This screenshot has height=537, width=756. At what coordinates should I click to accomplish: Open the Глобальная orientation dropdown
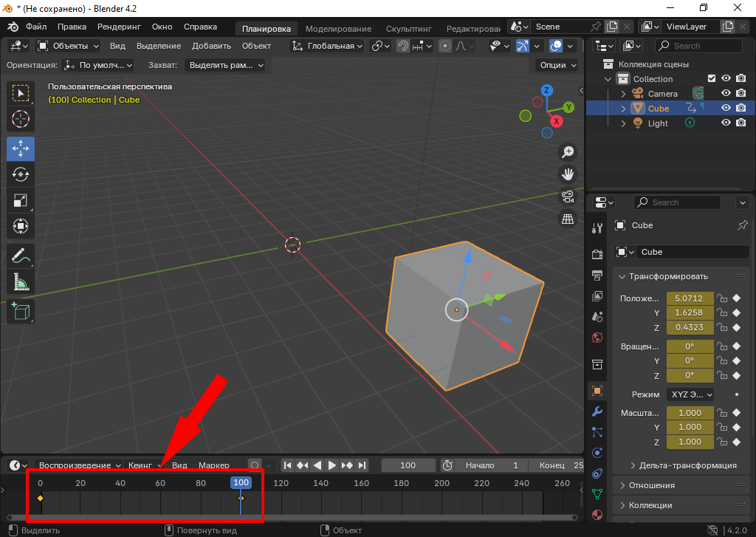click(328, 46)
